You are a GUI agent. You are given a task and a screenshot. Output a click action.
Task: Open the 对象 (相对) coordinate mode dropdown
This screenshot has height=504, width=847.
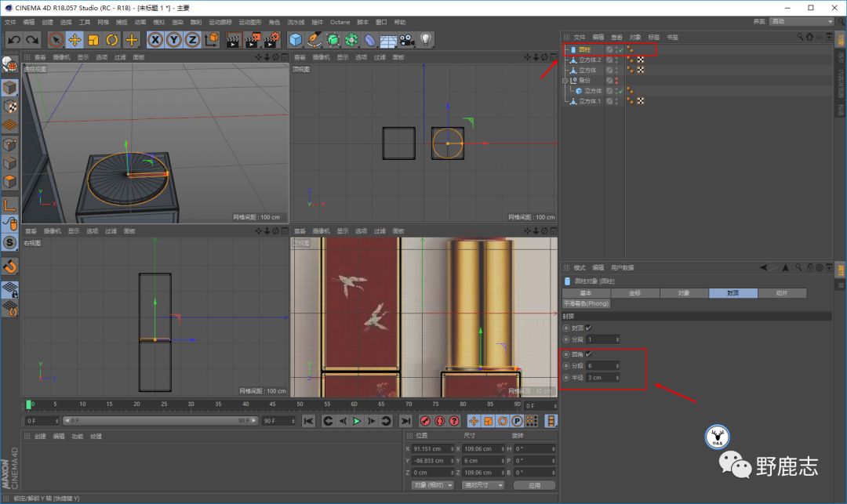(433, 485)
